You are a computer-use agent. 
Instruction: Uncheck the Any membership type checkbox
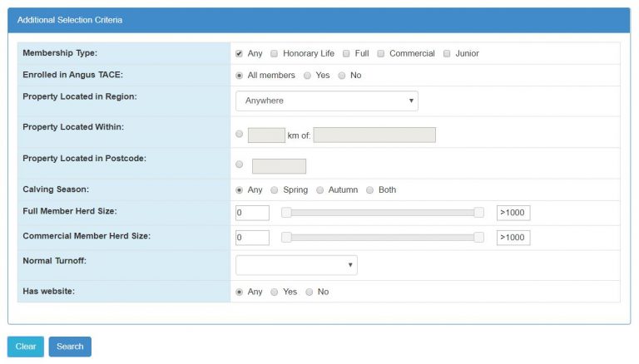click(x=240, y=53)
